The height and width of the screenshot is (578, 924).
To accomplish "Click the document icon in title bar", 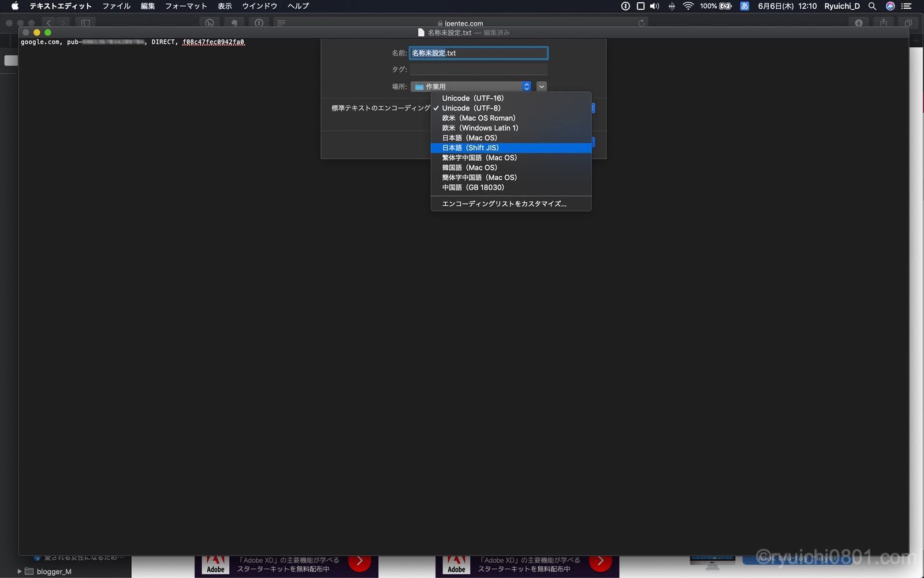I will (421, 33).
